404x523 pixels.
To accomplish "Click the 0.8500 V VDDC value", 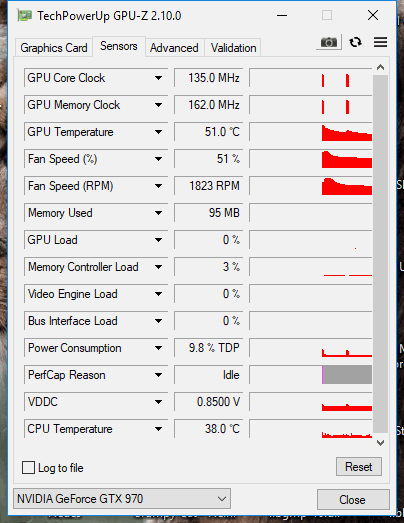I will point(209,402).
